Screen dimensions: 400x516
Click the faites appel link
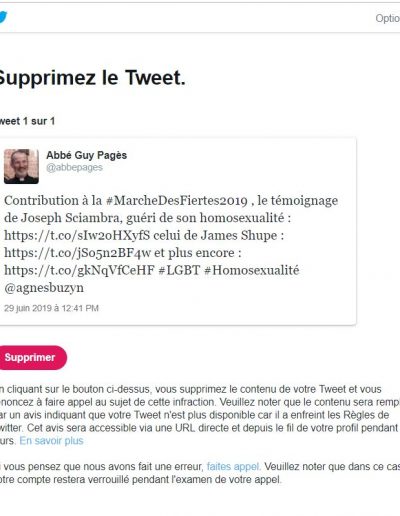tap(233, 467)
